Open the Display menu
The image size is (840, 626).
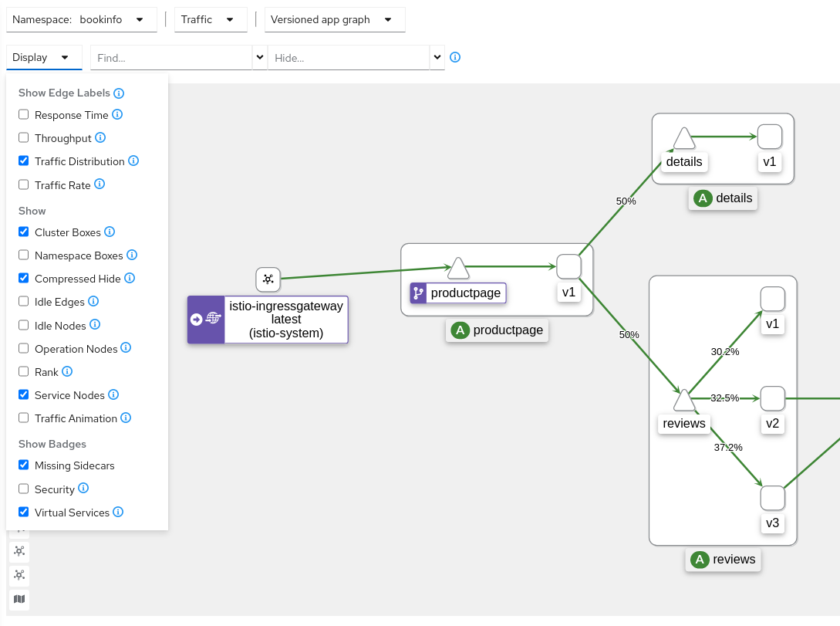pos(44,57)
